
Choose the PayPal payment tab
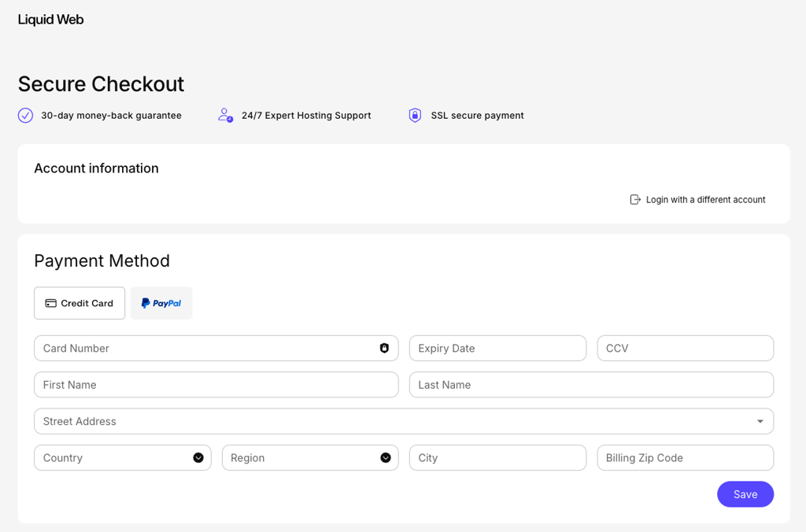(x=161, y=303)
